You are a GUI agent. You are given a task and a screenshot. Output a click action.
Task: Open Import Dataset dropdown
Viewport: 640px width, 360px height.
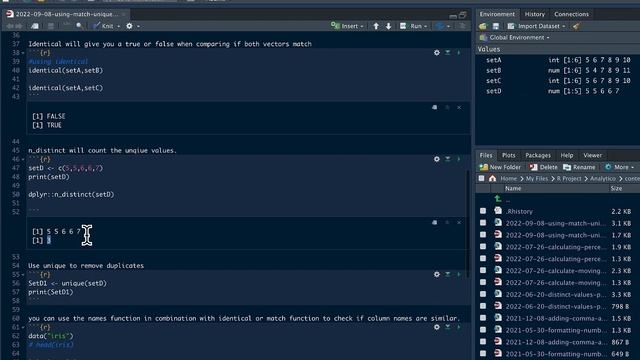click(x=536, y=26)
